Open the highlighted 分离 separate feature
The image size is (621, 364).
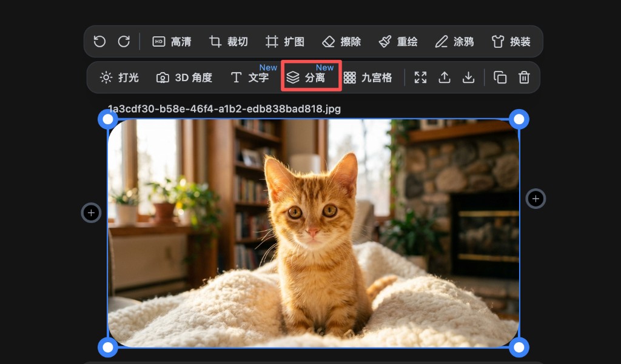point(310,78)
